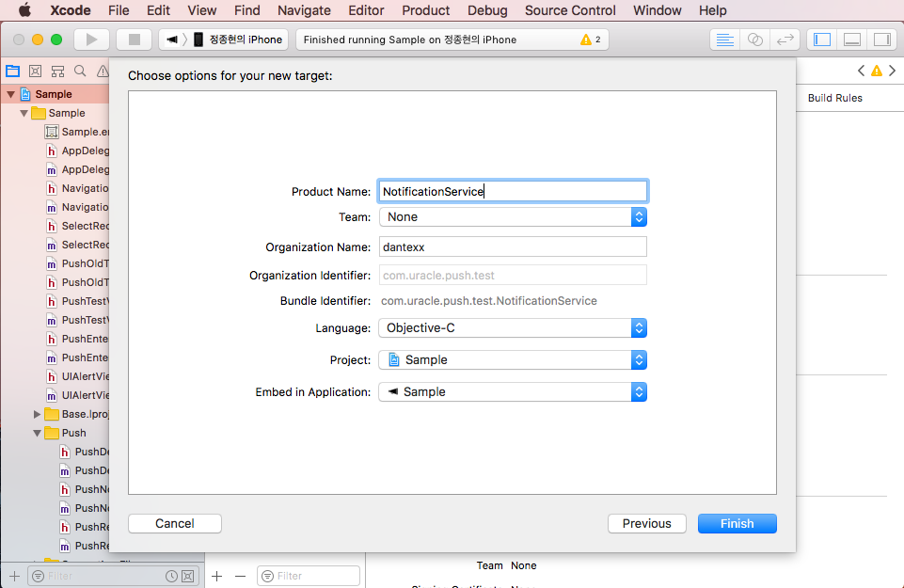Click the targets Filter field
Viewport: 904px width, 588px height.
309,576
